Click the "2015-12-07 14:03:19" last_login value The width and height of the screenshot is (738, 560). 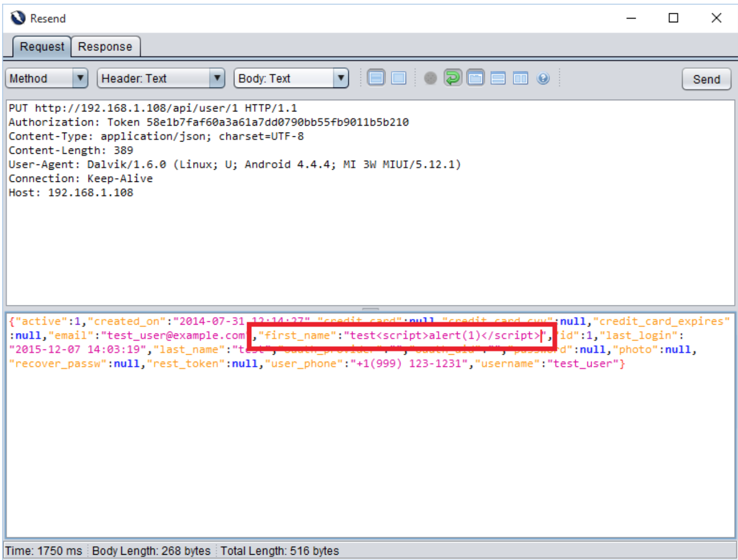point(77,349)
